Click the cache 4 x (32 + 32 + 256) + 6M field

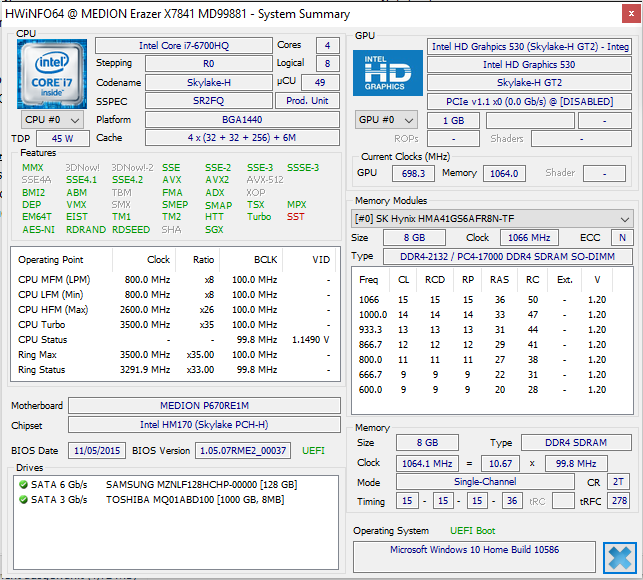(242, 138)
